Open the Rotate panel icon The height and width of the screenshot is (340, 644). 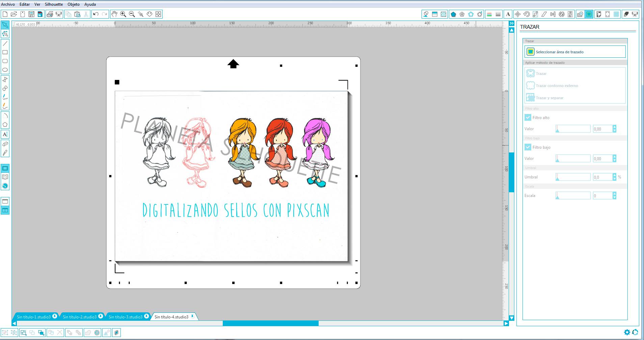pos(527,14)
